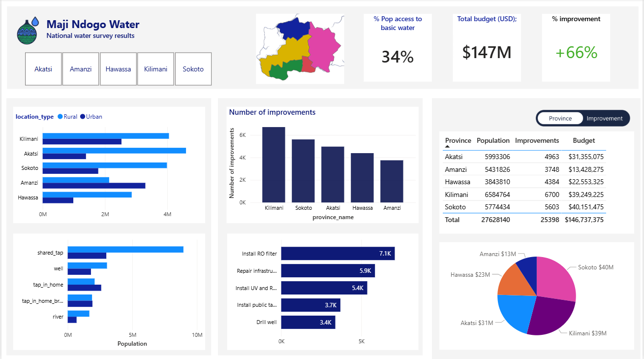The image size is (644, 359).
Task: Switch the toggle to Improvement view
Action: pyautogui.click(x=604, y=118)
